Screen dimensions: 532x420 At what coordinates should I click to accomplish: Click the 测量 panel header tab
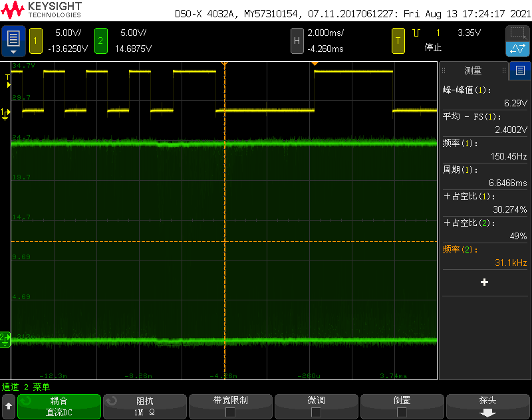(x=473, y=70)
